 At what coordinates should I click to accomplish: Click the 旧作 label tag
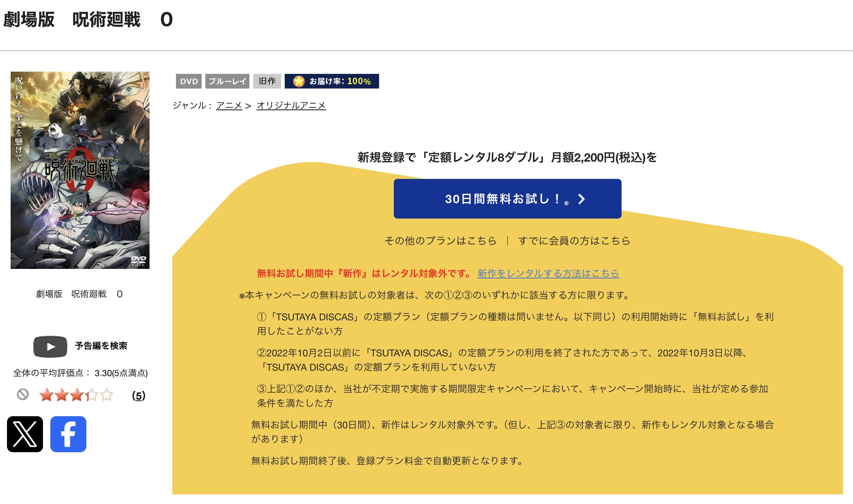(266, 81)
